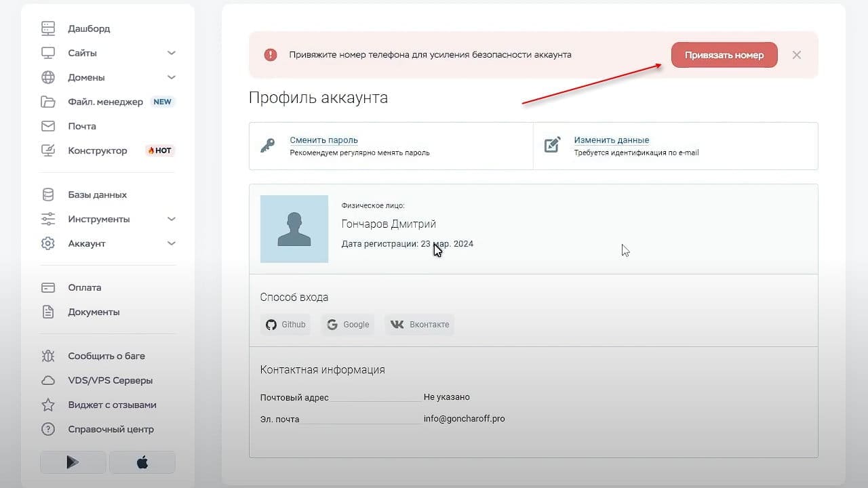The height and width of the screenshot is (488, 868).
Task: Click the email info@goncharoff.pro
Action: click(464, 419)
